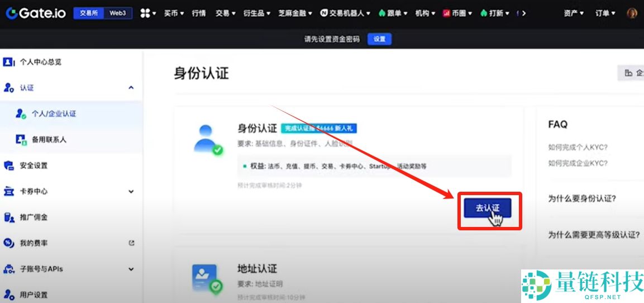
Task: Open the 交易机器人 menu
Action: [346, 13]
